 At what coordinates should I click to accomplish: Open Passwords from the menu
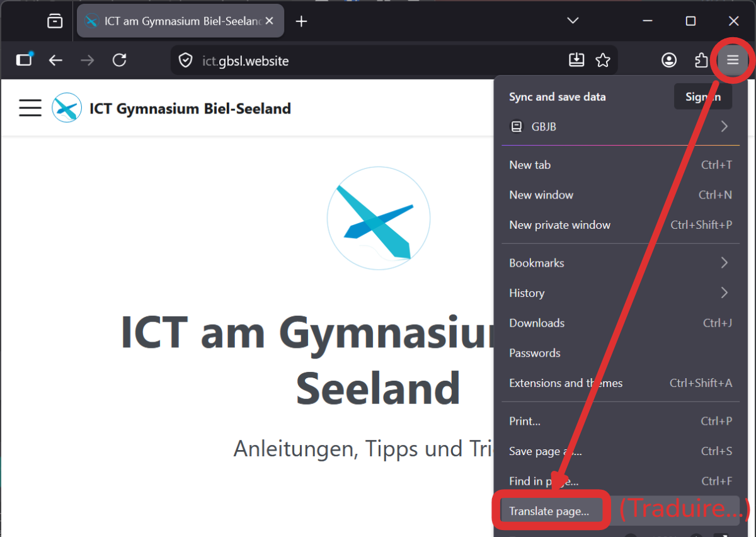(x=621, y=353)
